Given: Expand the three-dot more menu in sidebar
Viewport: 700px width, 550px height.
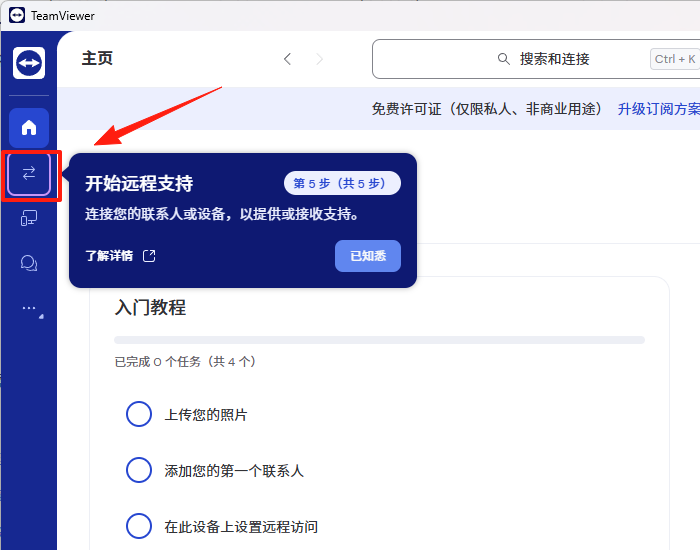Looking at the screenshot, I should click(29, 309).
